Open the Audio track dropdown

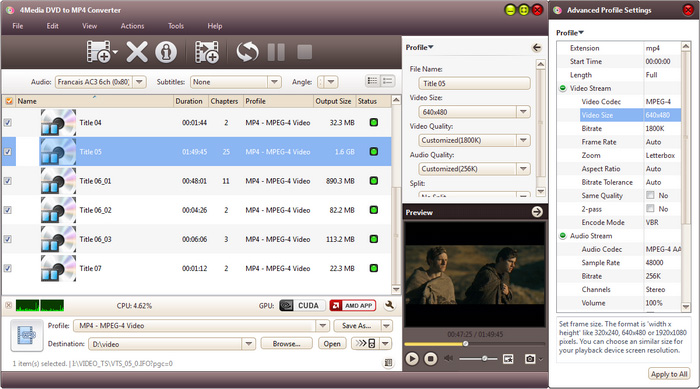click(x=139, y=82)
